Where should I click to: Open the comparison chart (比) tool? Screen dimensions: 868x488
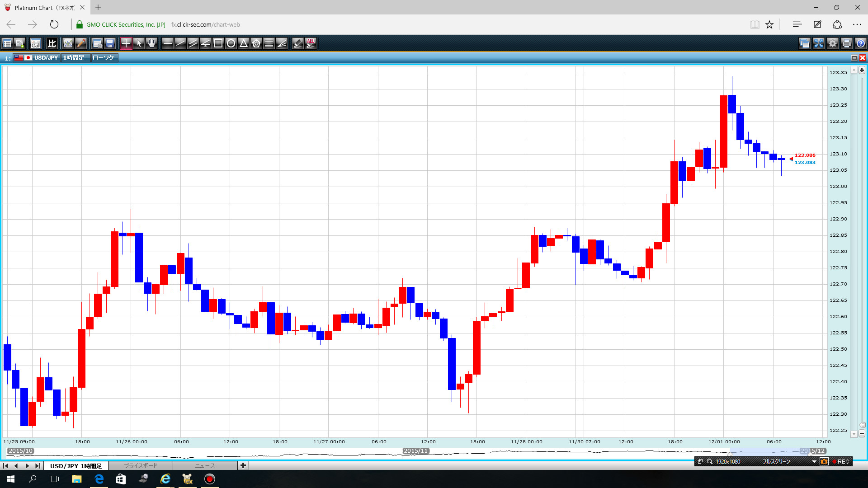pos(52,43)
